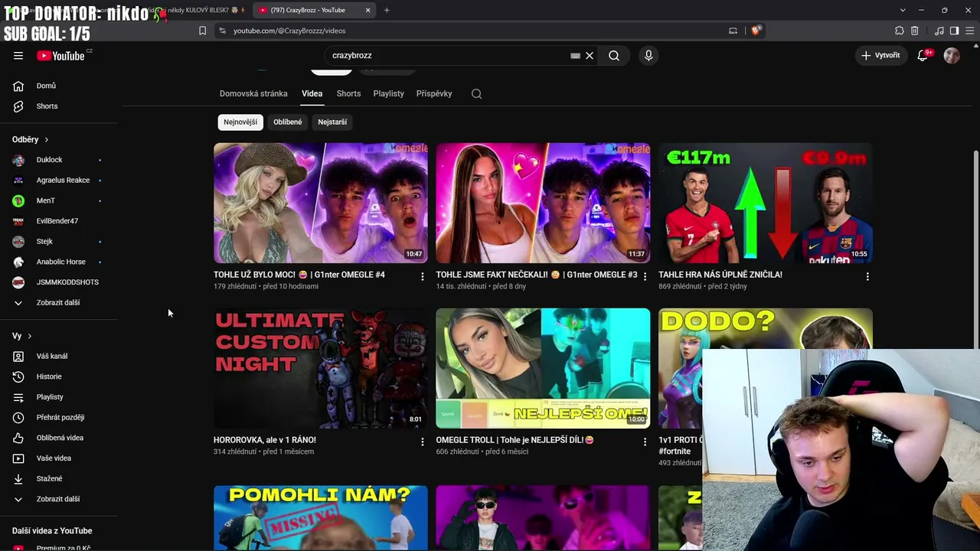Open the Vy section heading

point(22,336)
